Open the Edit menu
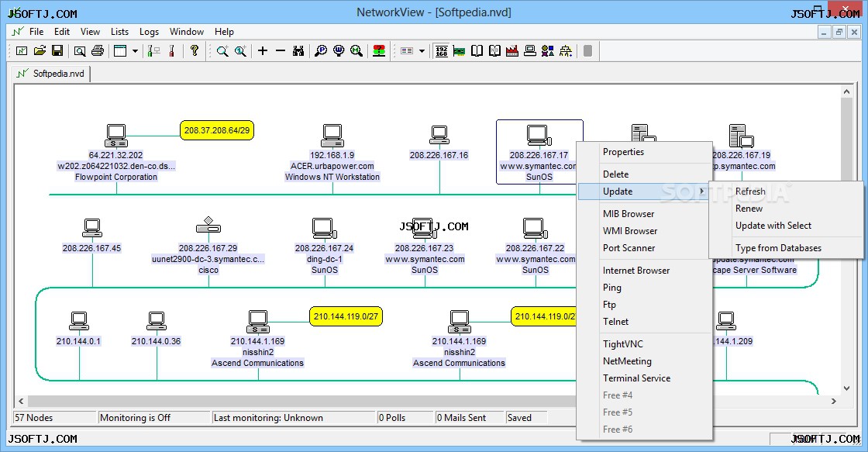 (62, 32)
